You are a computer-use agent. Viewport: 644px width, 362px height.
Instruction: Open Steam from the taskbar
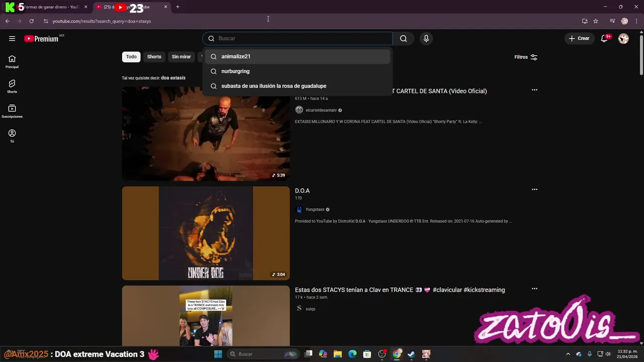(x=411, y=354)
